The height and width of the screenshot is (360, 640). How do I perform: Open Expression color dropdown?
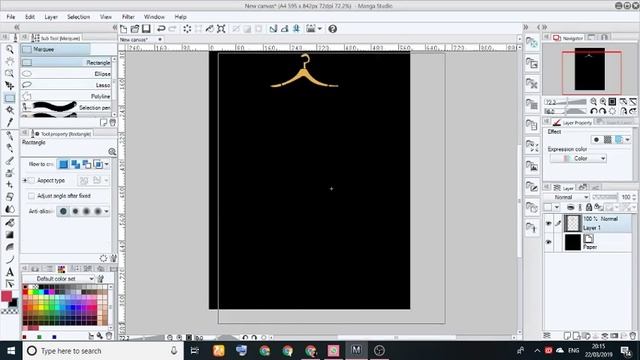coord(578,158)
